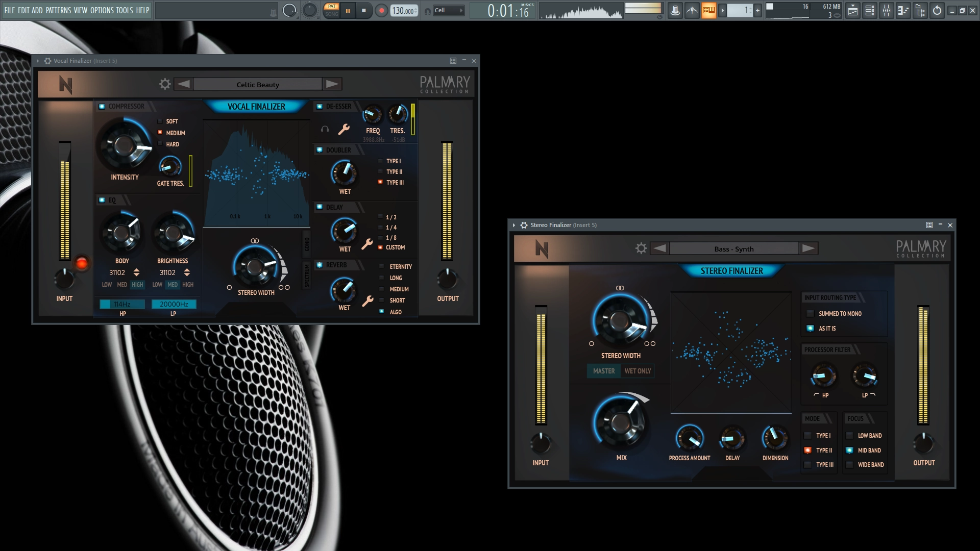Screen dimensions: 980x551
Task: Open the browser tree icon
Action: click(x=920, y=10)
